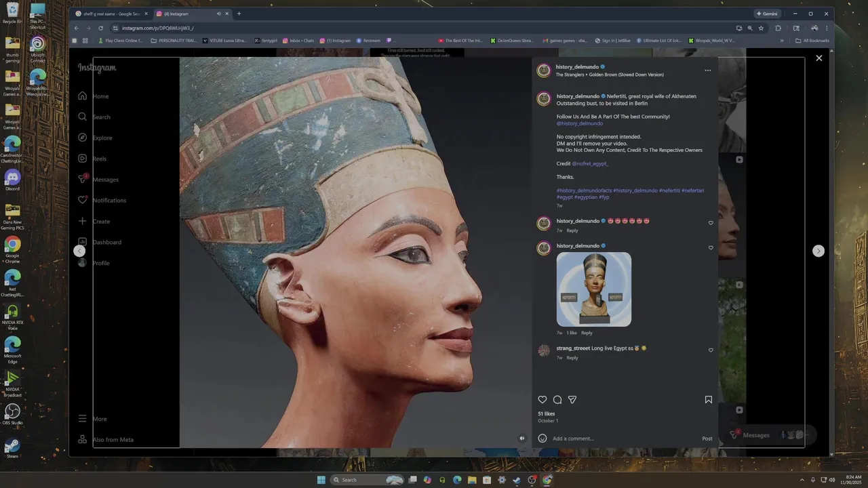Open Restream bookmark
The width and height of the screenshot is (868, 488).
click(x=368, y=41)
